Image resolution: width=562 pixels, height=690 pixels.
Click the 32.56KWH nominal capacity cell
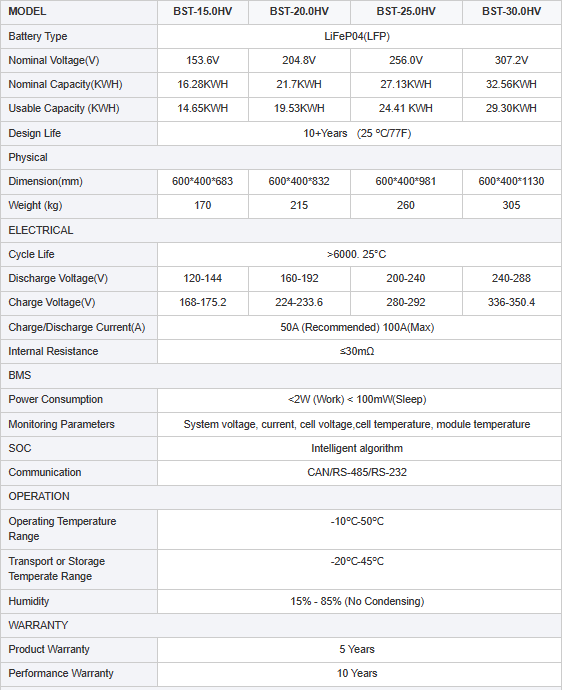click(512, 84)
